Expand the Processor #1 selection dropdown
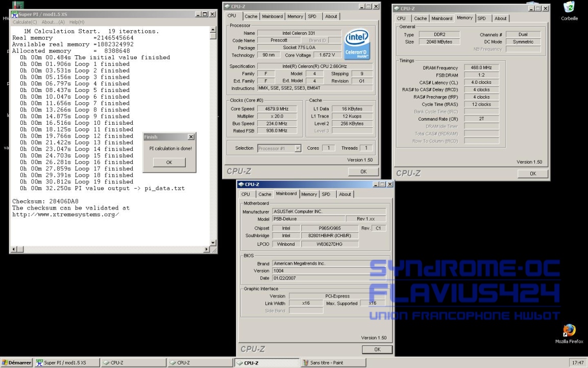The height and width of the screenshot is (368, 588). [298, 148]
